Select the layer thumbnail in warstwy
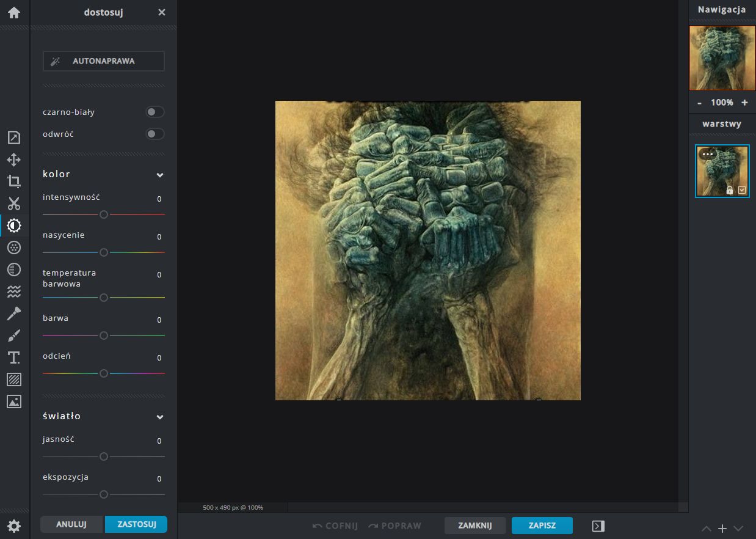The width and height of the screenshot is (756, 539). tap(722, 171)
